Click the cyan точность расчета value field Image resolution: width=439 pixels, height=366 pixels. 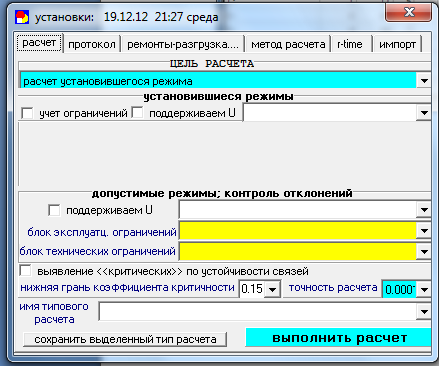tap(399, 289)
